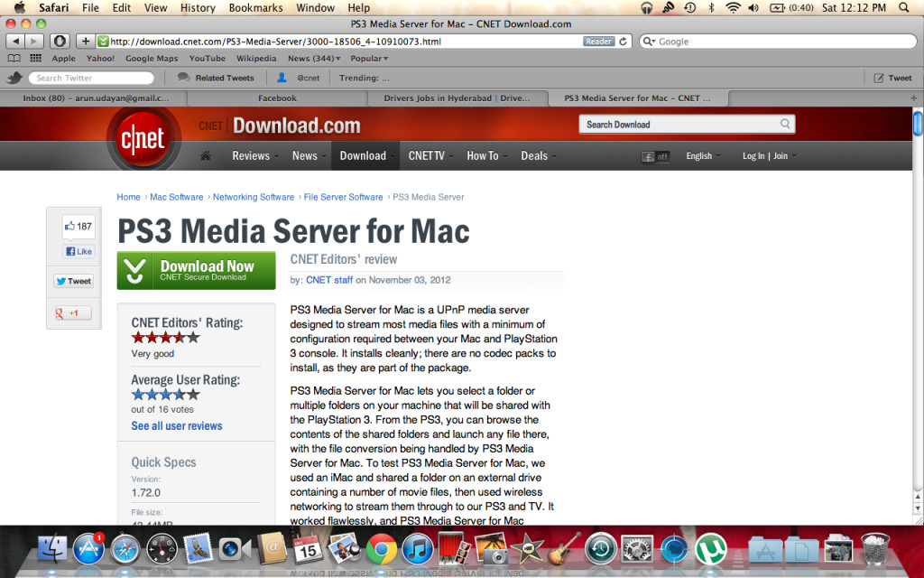924x578 pixels.
Task: Open the Bookmarks menu
Action: point(255,7)
